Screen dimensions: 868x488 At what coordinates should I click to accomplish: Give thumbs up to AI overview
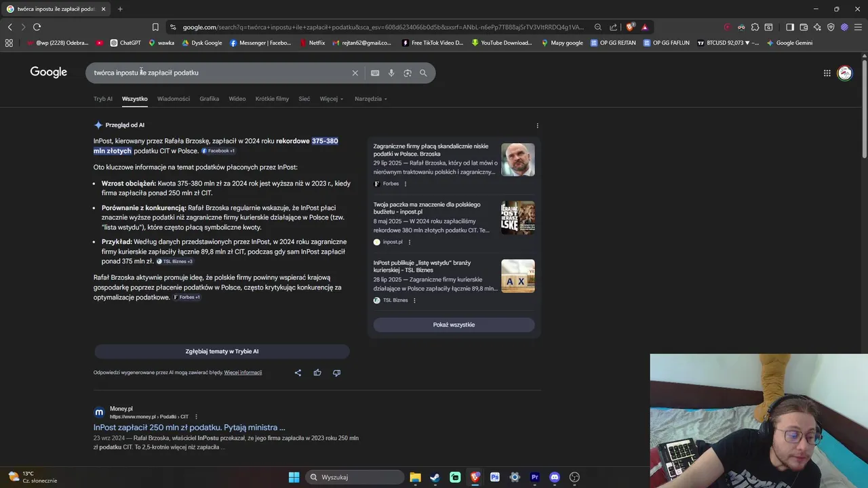click(x=317, y=372)
